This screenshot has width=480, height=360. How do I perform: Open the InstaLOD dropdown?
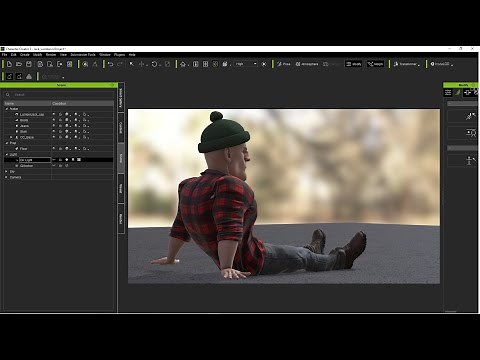coord(441,64)
